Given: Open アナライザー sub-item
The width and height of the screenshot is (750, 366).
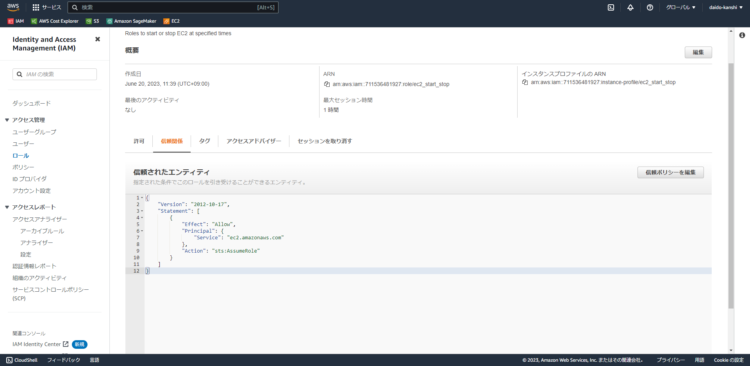Looking at the screenshot, I should coord(36,243).
